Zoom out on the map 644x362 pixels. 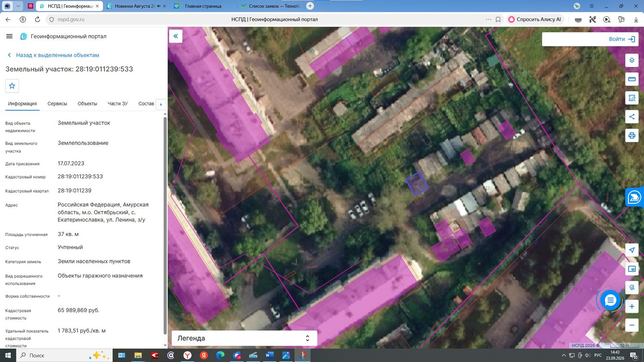coord(632,325)
